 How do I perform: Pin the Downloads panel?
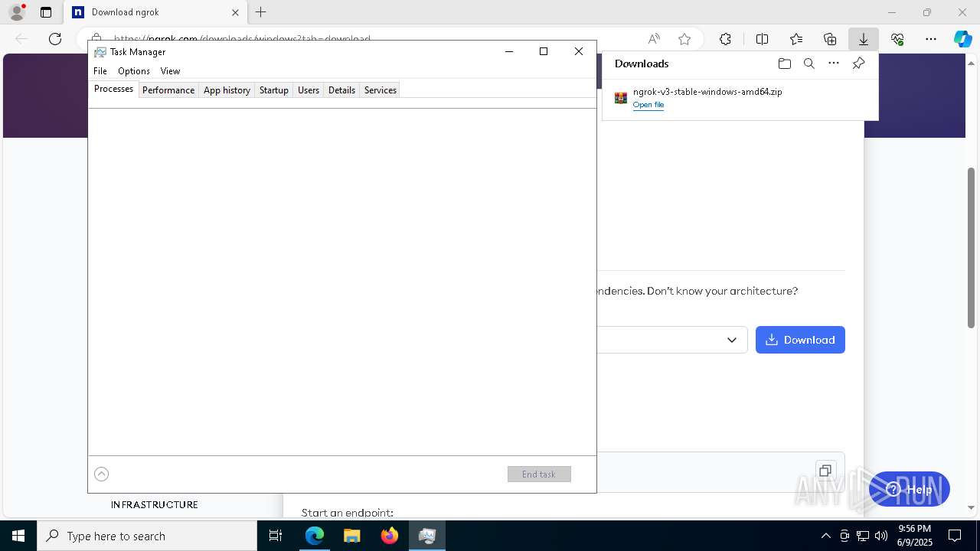(858, 64)
